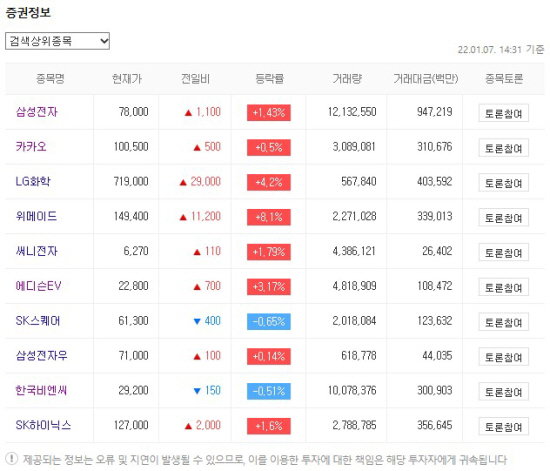This screenshot has height=471, width=550.
Task: Join discussion for LG화학 row
Action: tap(503, 182)
